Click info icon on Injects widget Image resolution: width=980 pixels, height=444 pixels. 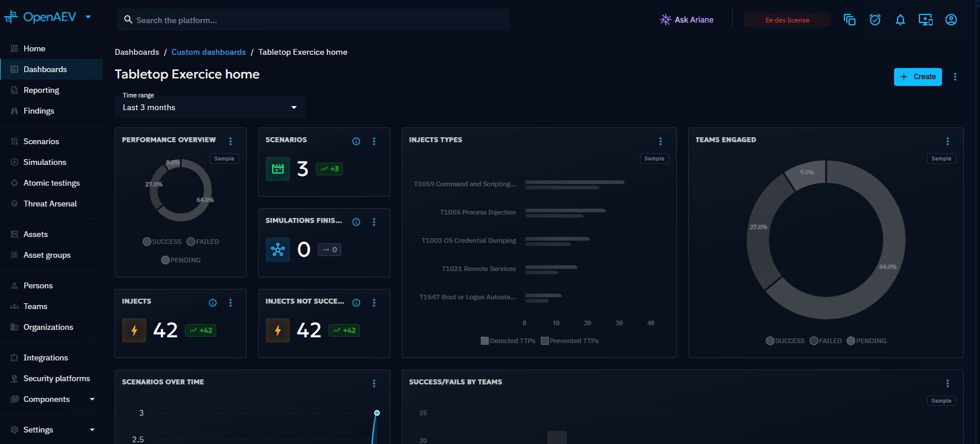[x=213, y=303]
